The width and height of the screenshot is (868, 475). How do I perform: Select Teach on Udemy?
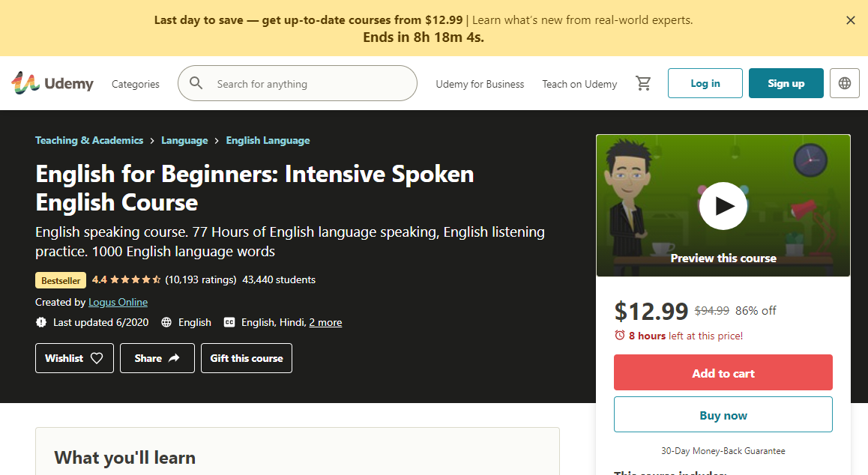pyautogui.click(x=579, y=84)
